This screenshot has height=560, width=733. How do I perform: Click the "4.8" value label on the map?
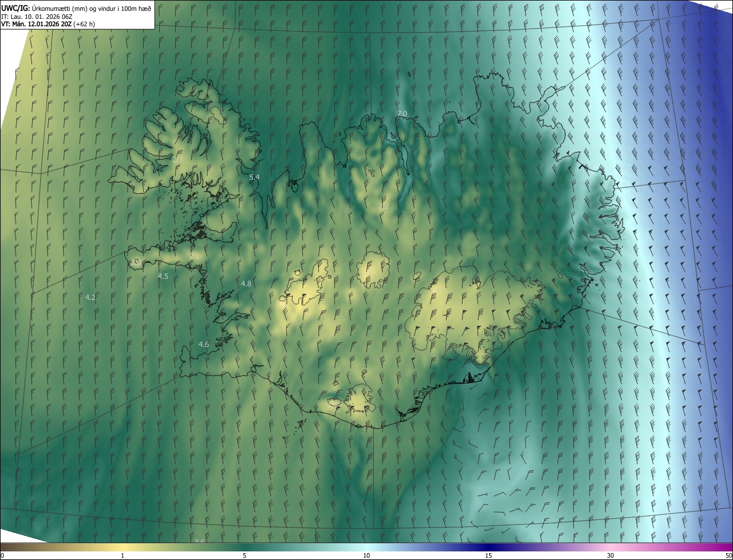click(246, 284)
